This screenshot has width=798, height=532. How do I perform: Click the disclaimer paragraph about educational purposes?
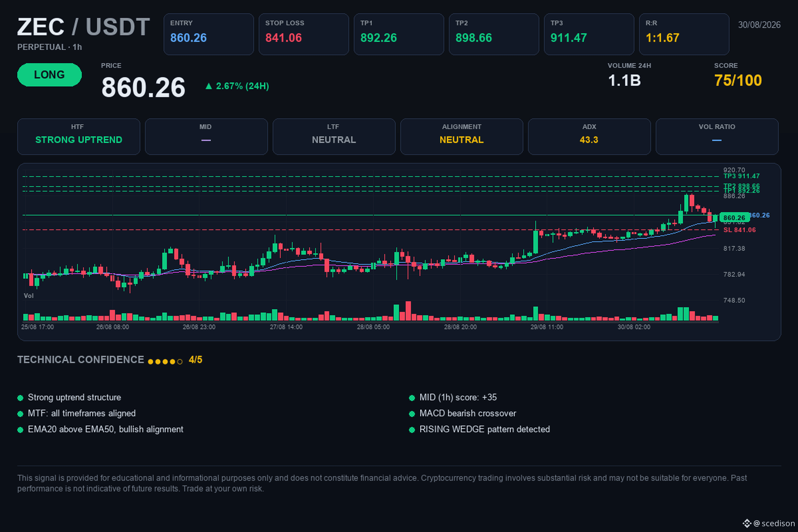(x=382, y=483)
